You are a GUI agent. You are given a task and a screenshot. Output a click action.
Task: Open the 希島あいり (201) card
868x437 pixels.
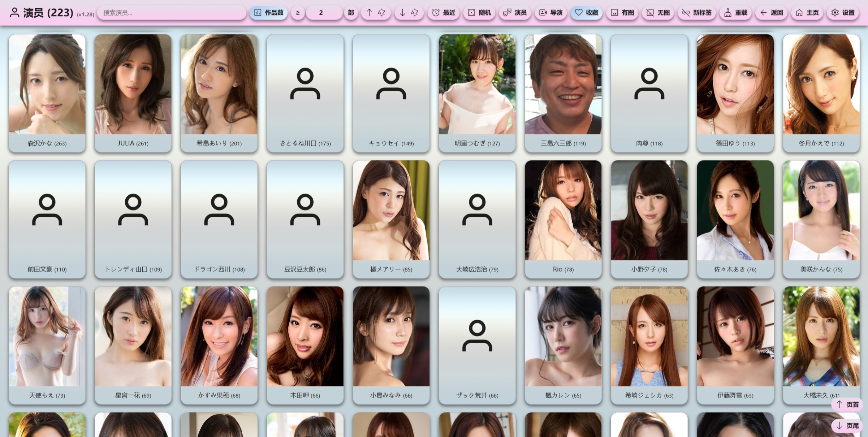[x=219, y=93]
